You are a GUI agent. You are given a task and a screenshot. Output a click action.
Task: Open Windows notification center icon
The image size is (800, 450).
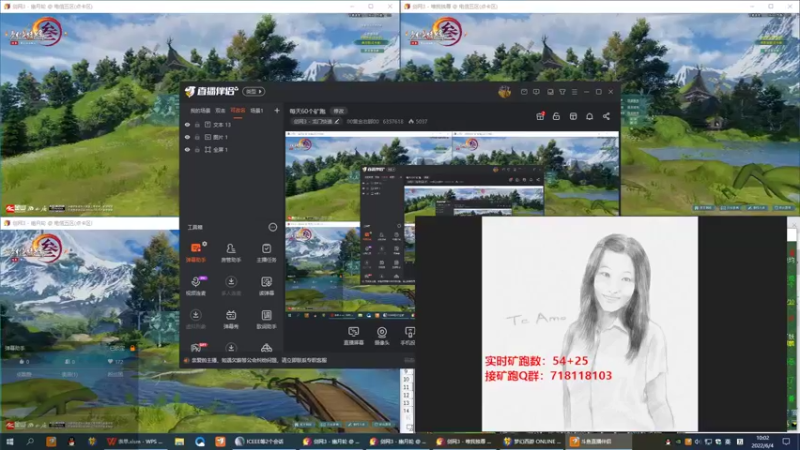pyautogui.click(x=786, y=441)
